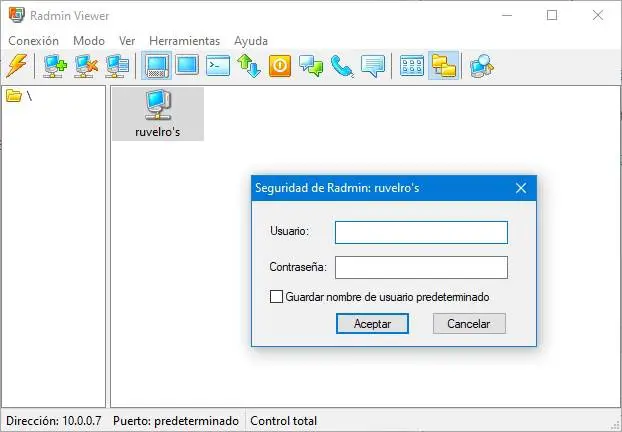The image size is (622, 432).
Task: Switch to thumbnails grid view icon
Action: [412, 65]
